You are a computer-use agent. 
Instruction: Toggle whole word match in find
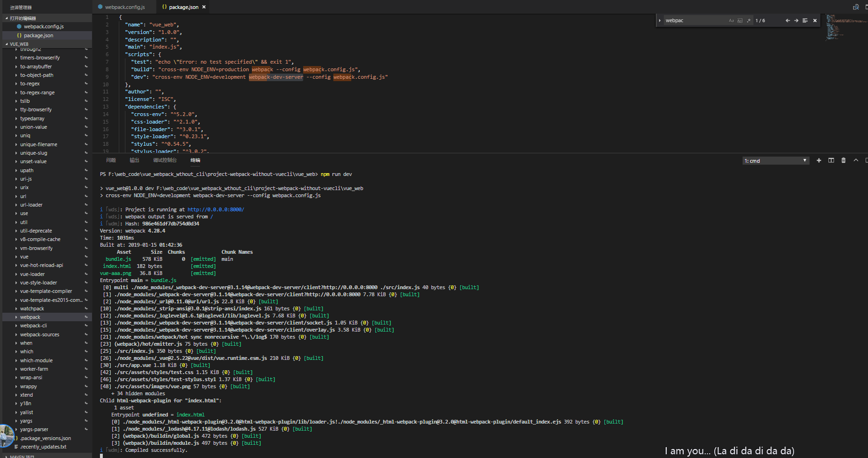(740, 21)
